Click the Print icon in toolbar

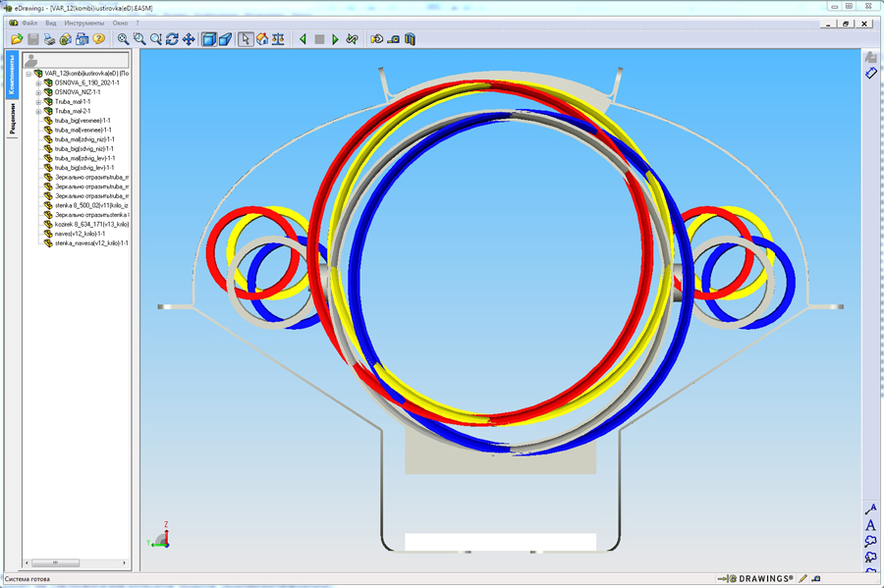(50, 39)
